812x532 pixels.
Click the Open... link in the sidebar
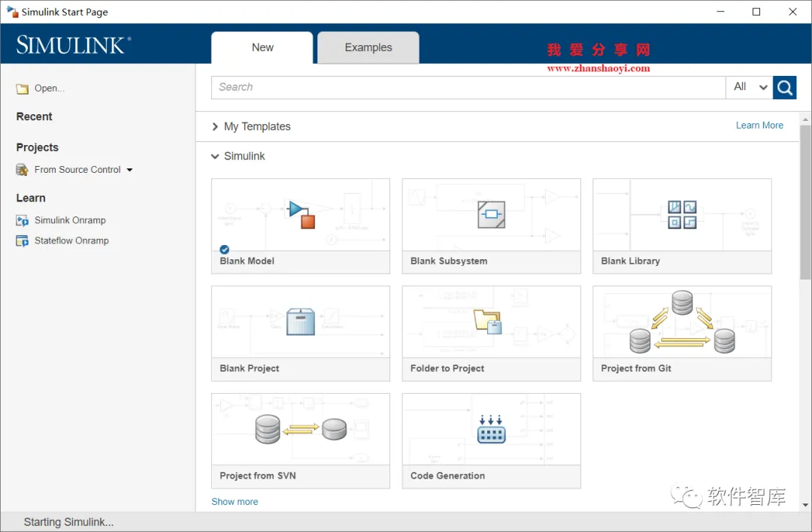coord(50,89)
